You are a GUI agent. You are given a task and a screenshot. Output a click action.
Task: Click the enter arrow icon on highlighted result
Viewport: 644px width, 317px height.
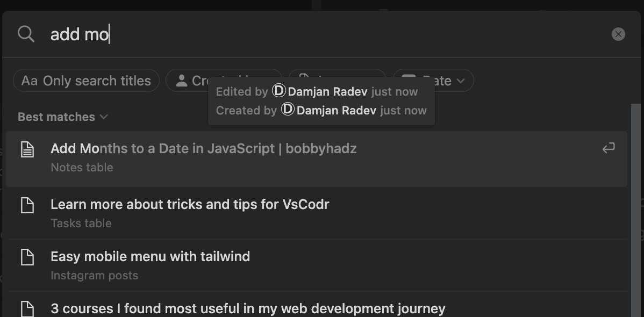609,148
